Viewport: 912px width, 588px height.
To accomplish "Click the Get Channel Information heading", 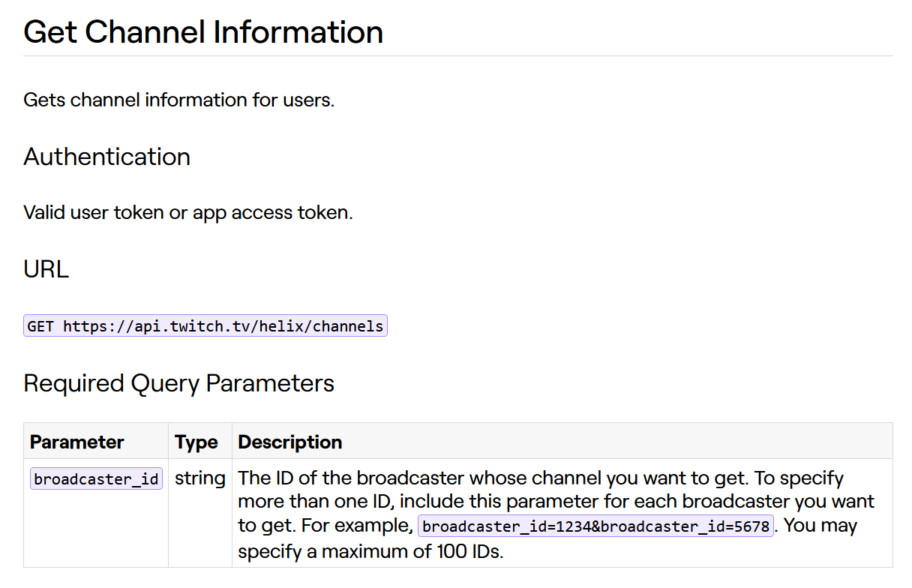I will [202, 31].
